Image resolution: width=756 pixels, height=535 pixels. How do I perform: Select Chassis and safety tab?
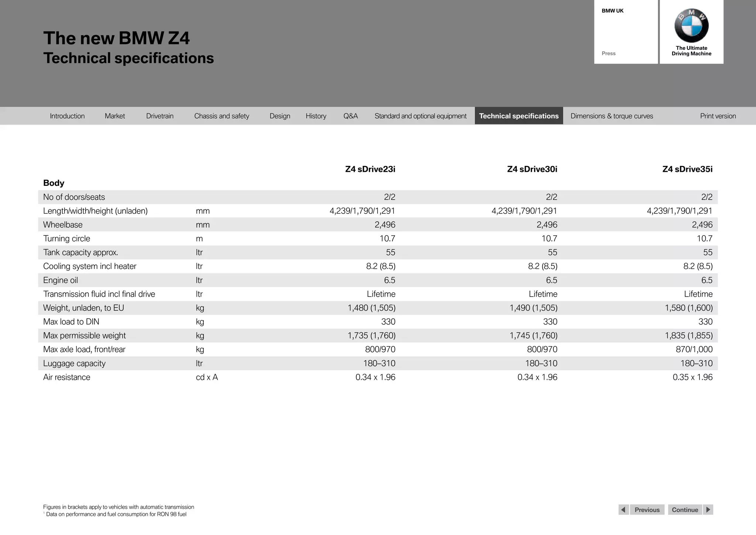point(221,116)
